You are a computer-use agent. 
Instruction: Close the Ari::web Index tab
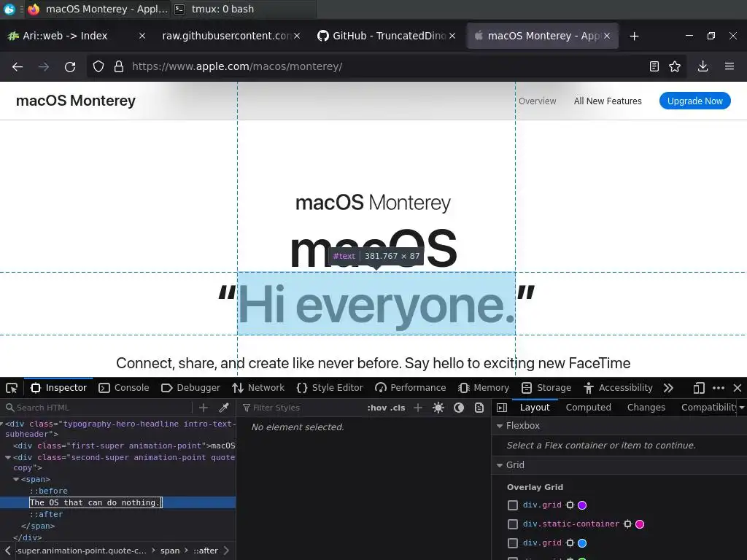pos(142,36)
